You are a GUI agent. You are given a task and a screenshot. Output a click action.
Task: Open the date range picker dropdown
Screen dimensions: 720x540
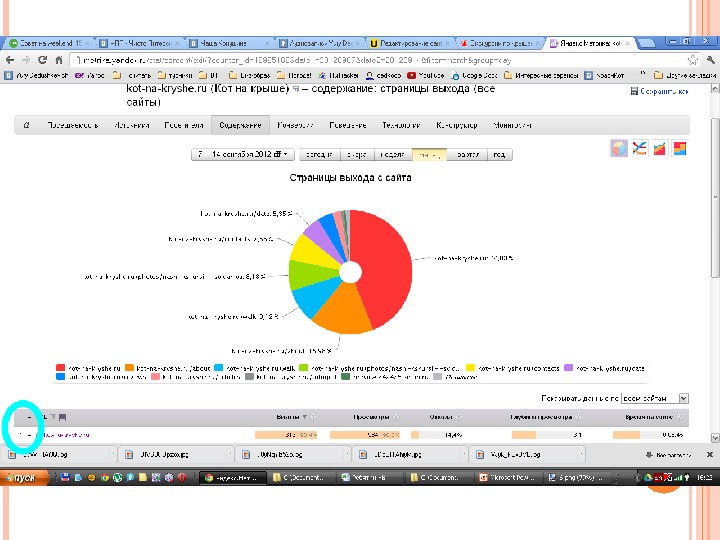pos(242,154)
